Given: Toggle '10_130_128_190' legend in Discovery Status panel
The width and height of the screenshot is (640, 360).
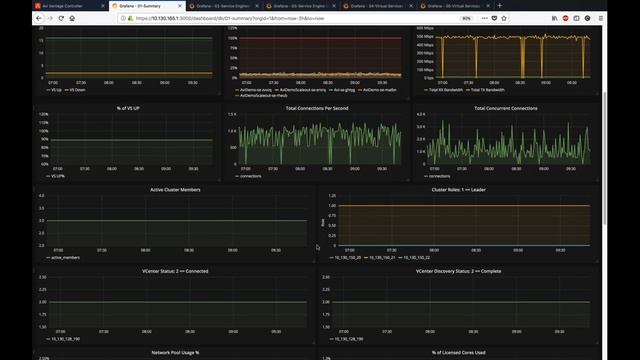Looking at the screenshot, I should coord(347,339).
